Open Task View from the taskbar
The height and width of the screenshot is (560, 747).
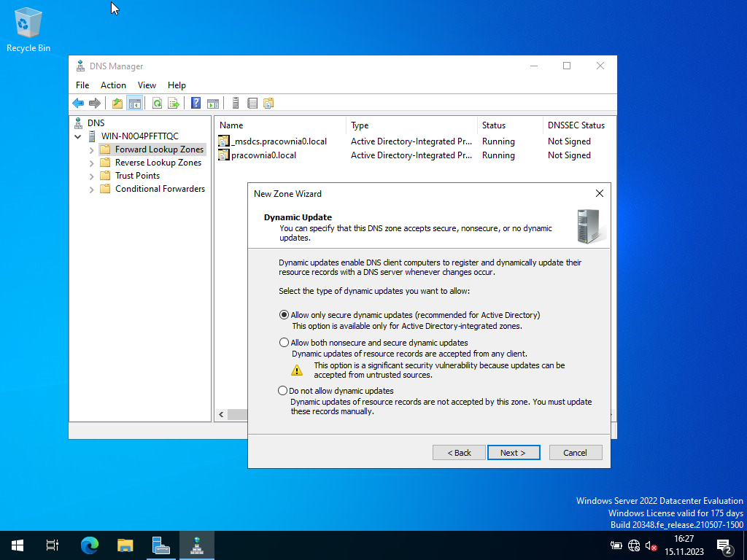[x=53, y=545]
